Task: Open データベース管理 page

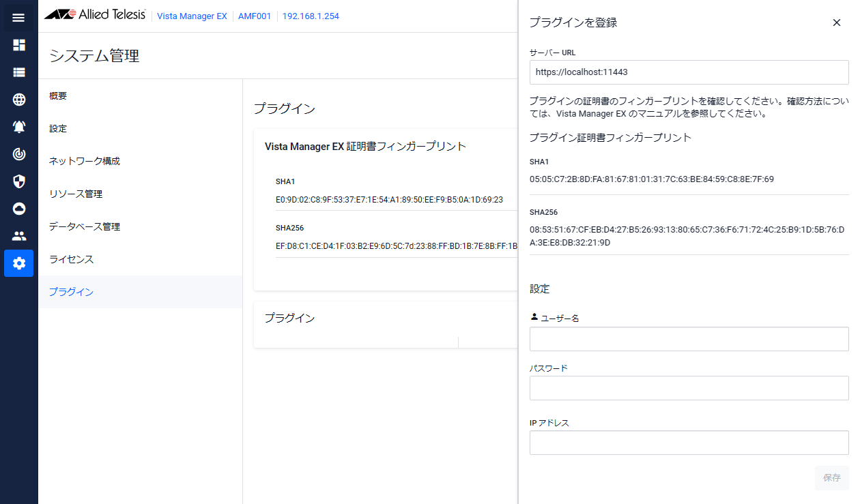Action: (85, 227)
